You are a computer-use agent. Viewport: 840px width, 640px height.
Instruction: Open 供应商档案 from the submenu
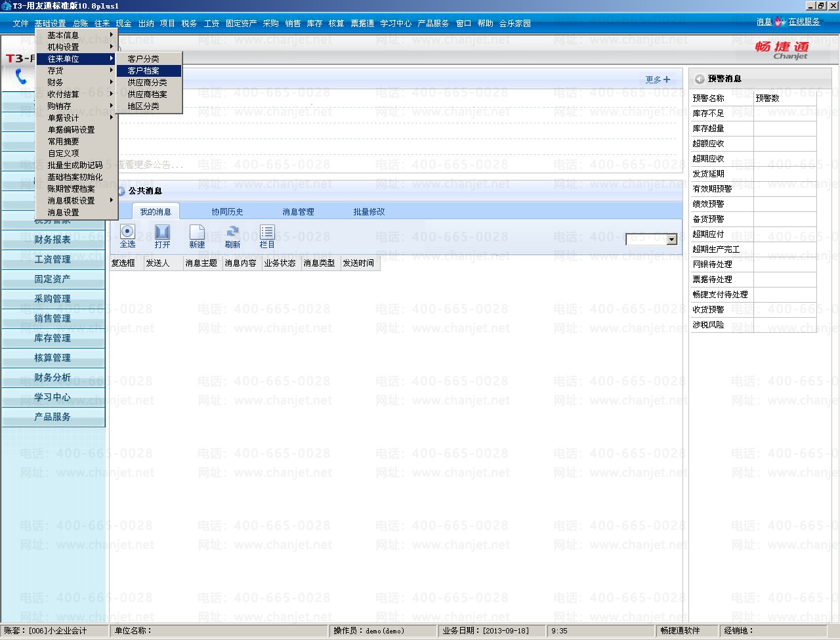click(149, 95)
